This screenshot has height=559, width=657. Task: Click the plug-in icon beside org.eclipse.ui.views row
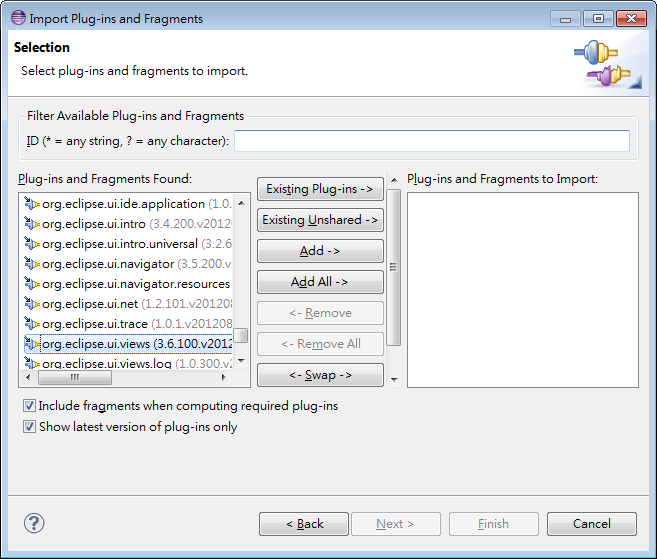coord(32,344)
